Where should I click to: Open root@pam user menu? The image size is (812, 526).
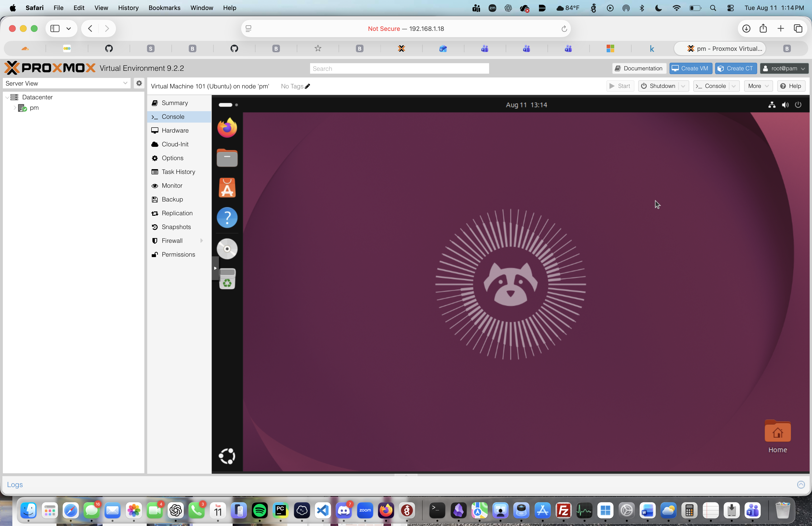pyautogui.click(x=784, y=68)
